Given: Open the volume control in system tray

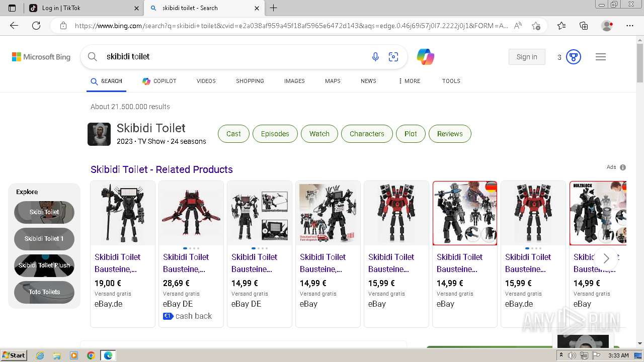Looking at the screenshot, I should tap(572, 355).
